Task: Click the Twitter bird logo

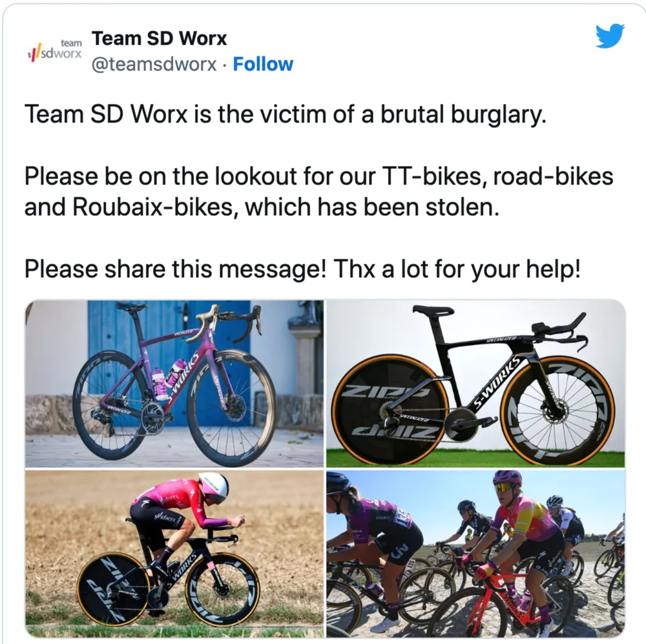Action: click(610, 36)
